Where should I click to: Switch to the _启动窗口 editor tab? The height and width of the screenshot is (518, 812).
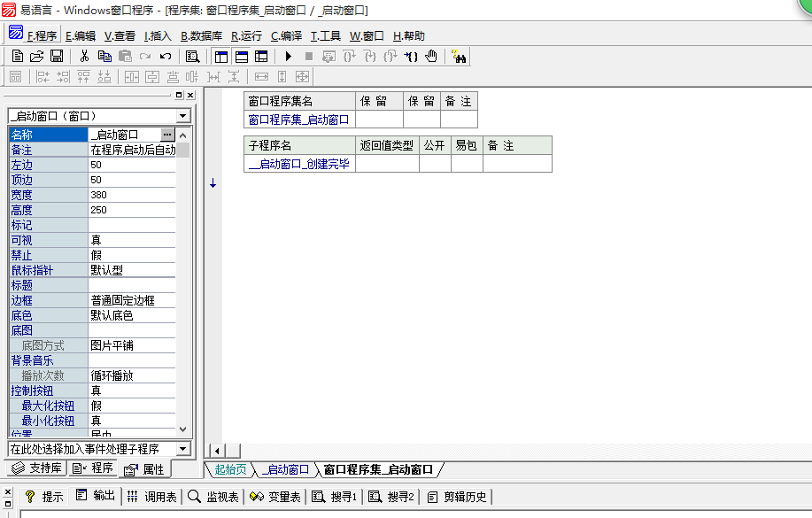[x=285, y=469]
